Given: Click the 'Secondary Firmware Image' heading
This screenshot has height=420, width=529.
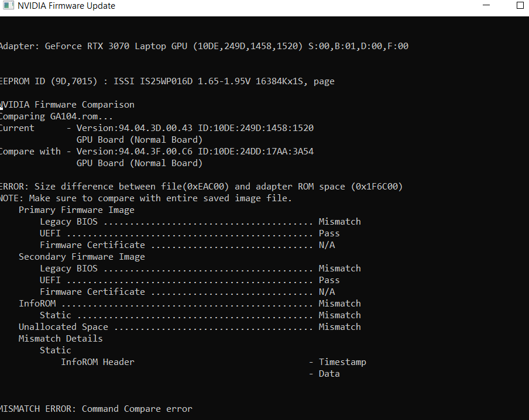Looking at the screenshot, I should (x=82, y=257).
